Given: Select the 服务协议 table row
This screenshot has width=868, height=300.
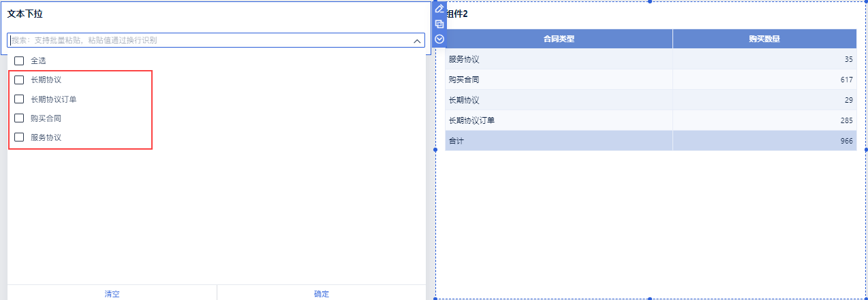Looking at the screenshot, I should point(464,59).
